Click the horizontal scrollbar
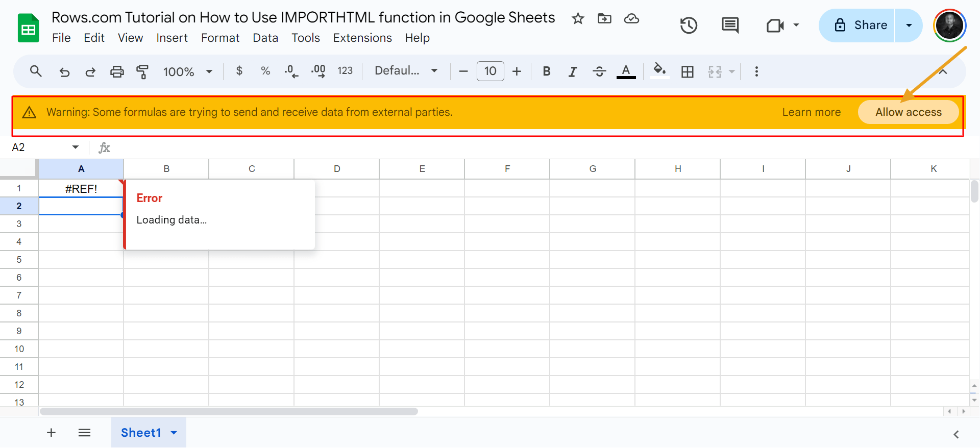The image size is (980, 448). coord(229,411)
